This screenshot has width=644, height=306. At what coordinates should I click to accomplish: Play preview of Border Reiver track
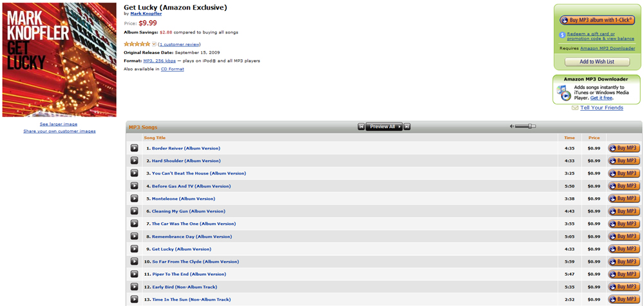(135, 148)
